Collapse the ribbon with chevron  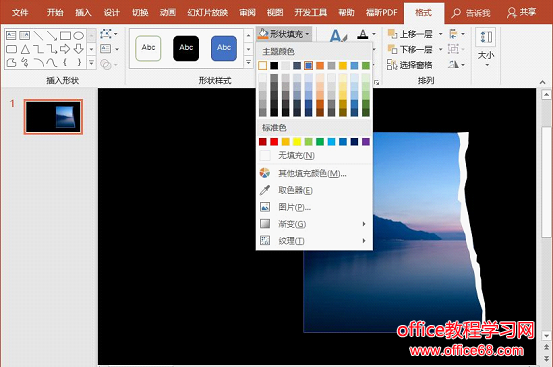click(x=542, y=82)
